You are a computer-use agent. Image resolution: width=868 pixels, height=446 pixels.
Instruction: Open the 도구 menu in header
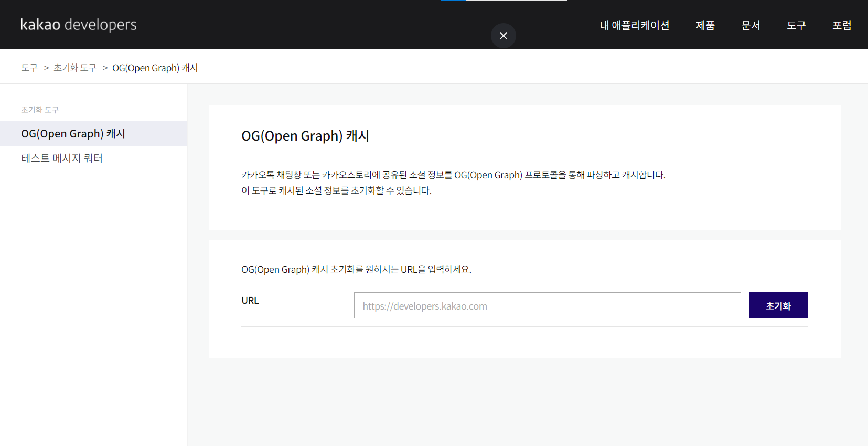[x=796, y=25]
